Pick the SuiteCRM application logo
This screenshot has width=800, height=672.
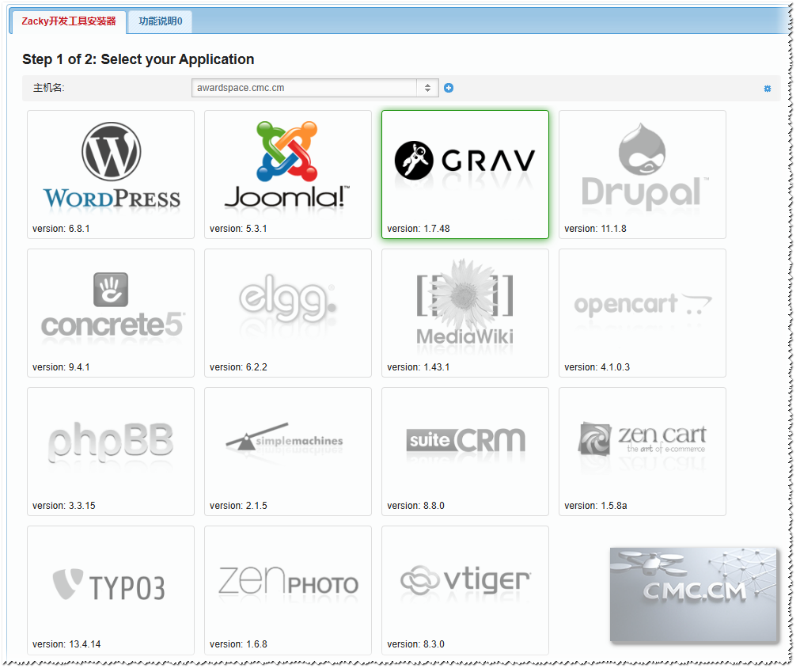point(466,440)
